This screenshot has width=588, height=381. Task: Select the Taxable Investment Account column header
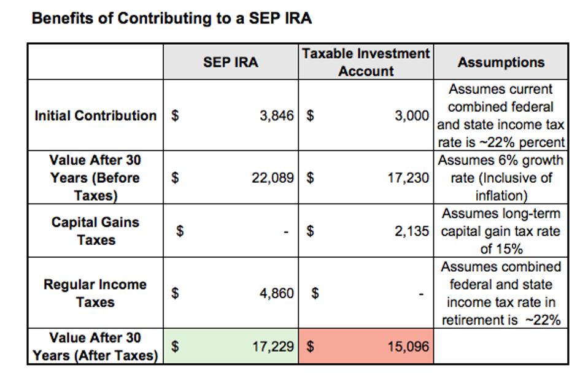[366, 62]
